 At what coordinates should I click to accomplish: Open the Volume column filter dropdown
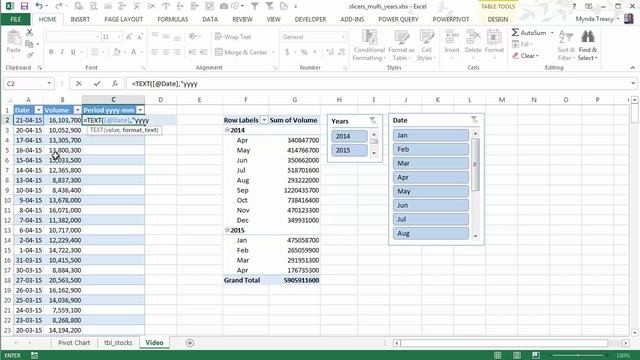(77, 110)
